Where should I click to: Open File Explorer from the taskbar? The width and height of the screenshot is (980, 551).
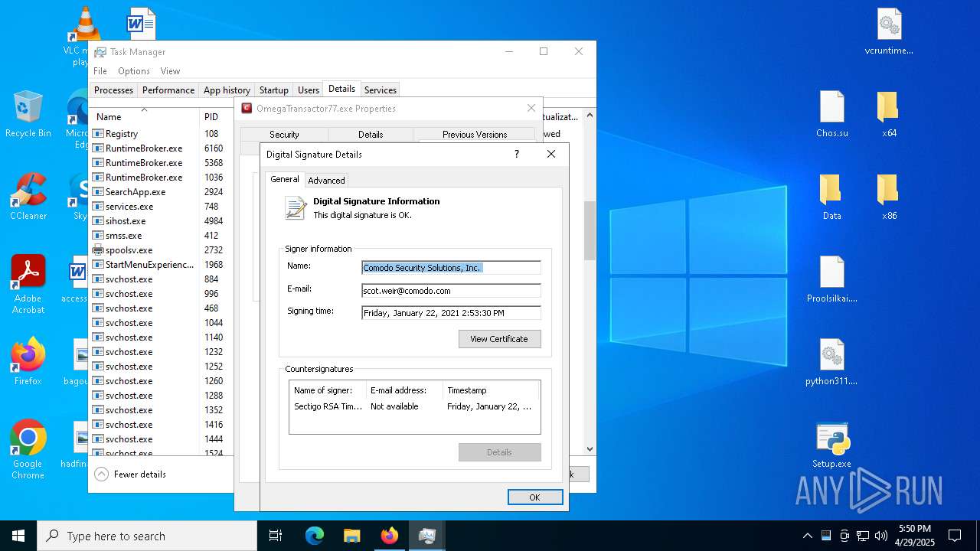tap(351, 536)
